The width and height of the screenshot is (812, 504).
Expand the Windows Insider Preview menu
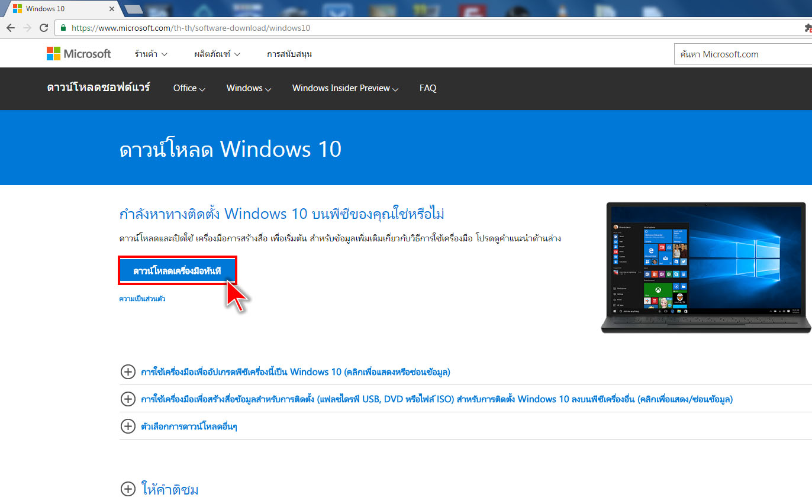[x=345, y=88]
